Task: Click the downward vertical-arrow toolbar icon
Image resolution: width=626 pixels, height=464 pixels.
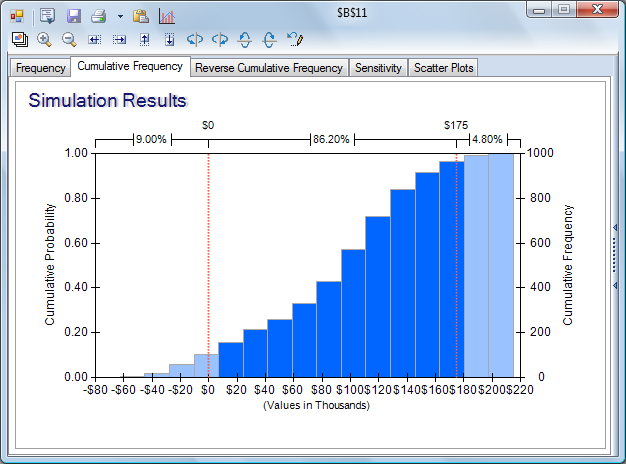Action: 170,39
